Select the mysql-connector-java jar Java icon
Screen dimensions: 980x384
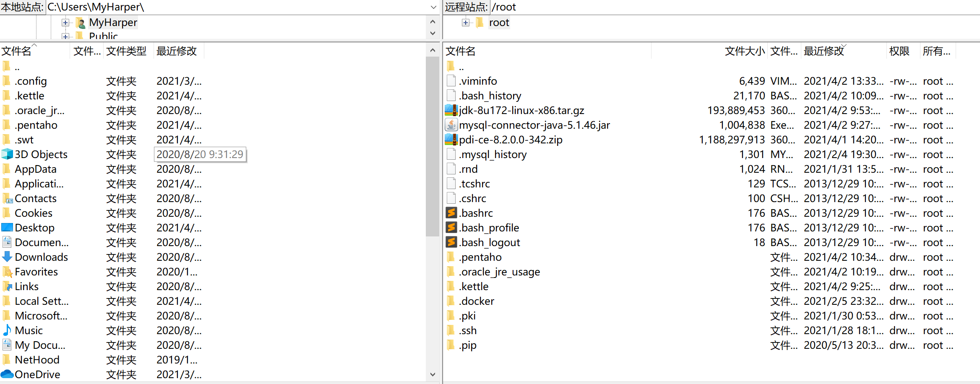tap(451, 125)
